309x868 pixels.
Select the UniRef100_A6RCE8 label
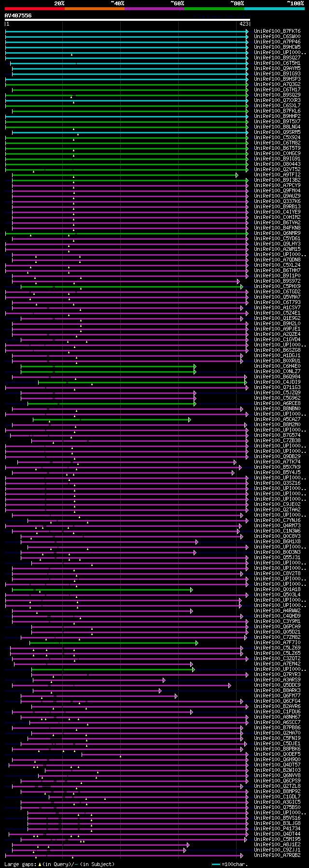[x=277, y=403]
